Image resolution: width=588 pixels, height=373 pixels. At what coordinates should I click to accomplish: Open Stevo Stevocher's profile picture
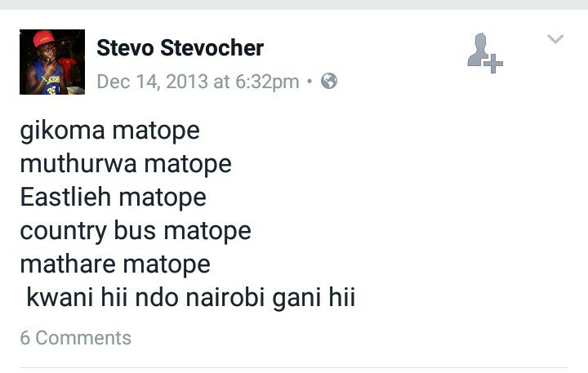click(x=52, y=63)
